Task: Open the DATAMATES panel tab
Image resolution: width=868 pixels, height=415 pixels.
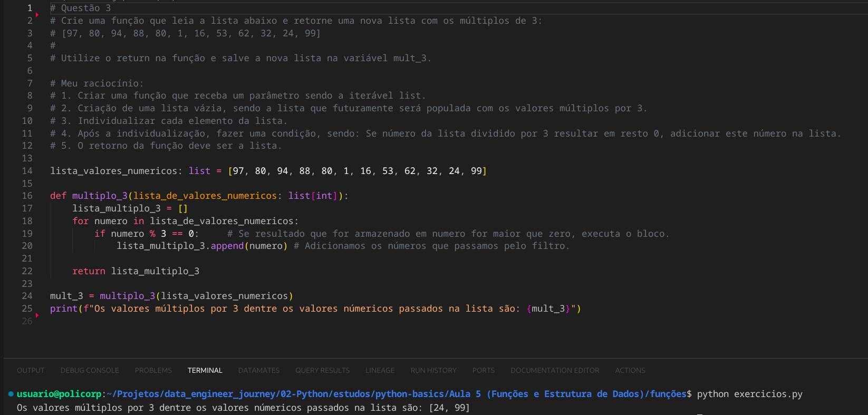Action: (259, 370)
